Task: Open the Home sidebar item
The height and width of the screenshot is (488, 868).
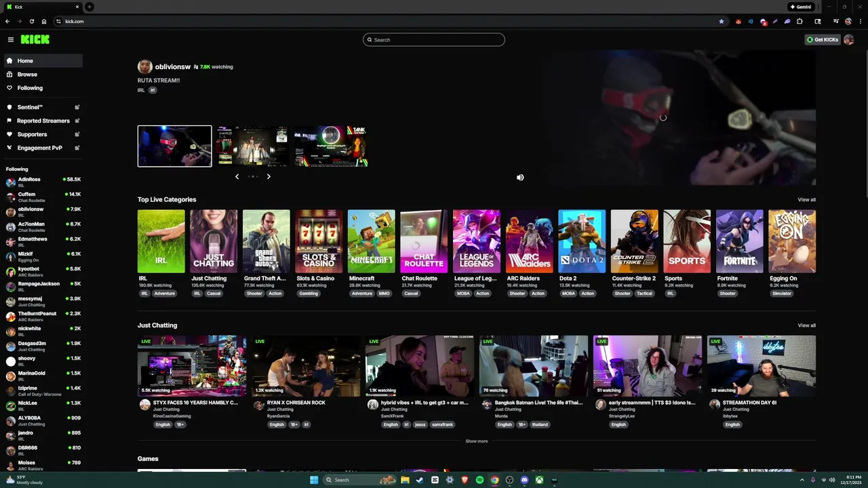Action: (42, 61)
